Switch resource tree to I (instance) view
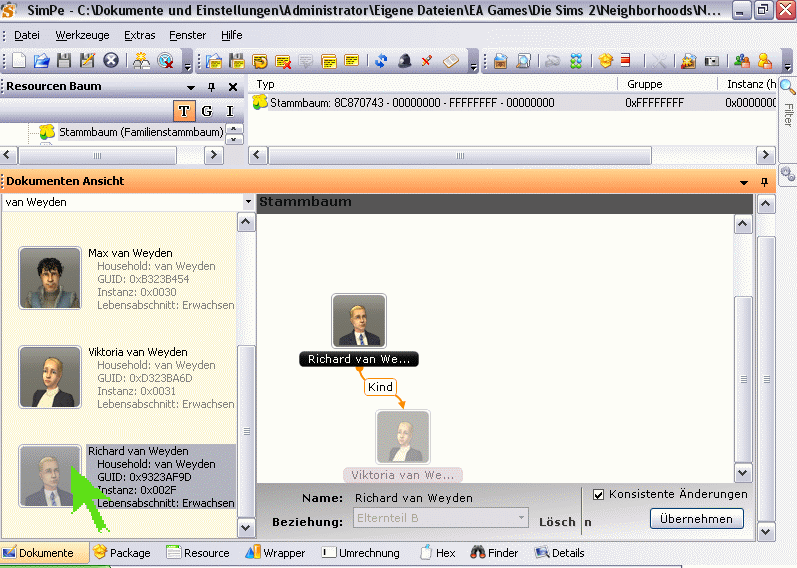 tap(230, 110)
